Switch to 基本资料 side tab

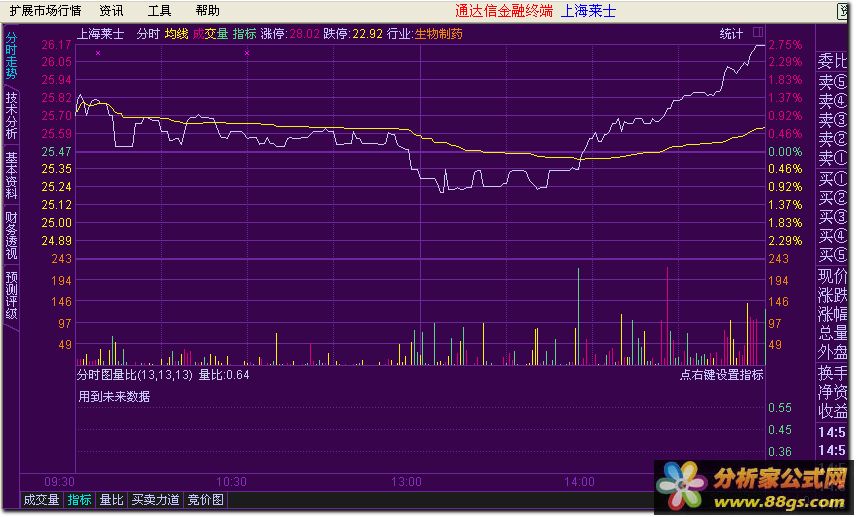(x=11, y=175)
